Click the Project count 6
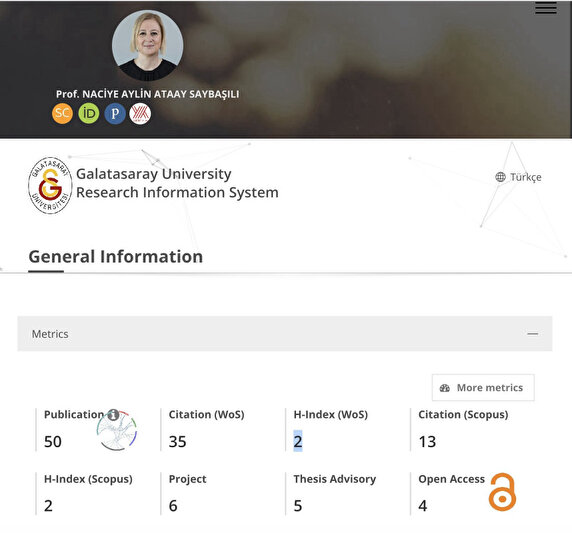This screenshot has width=572, height=533. [x=173, y=506]
